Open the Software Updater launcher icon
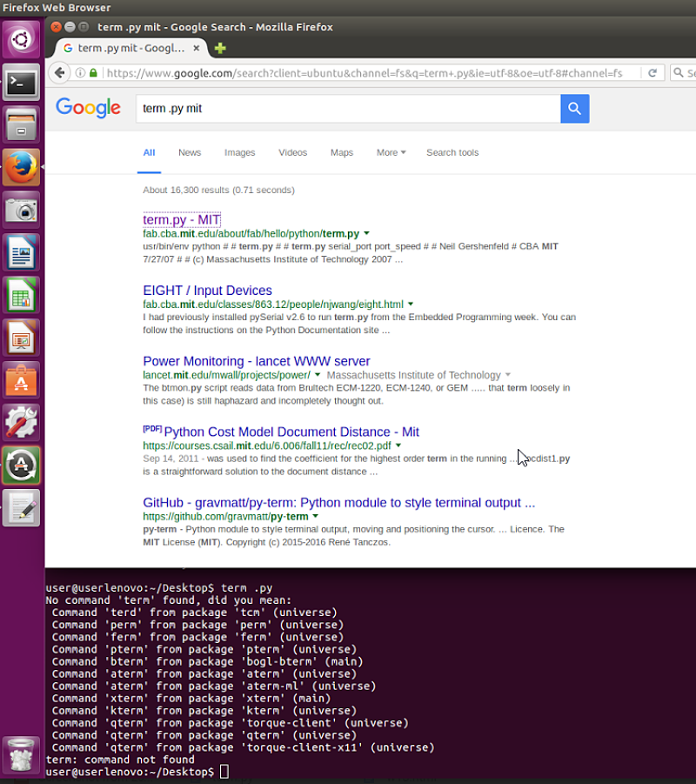Image resolution: width=696 pixels, height=784 pixels. [x=21, y=466]
